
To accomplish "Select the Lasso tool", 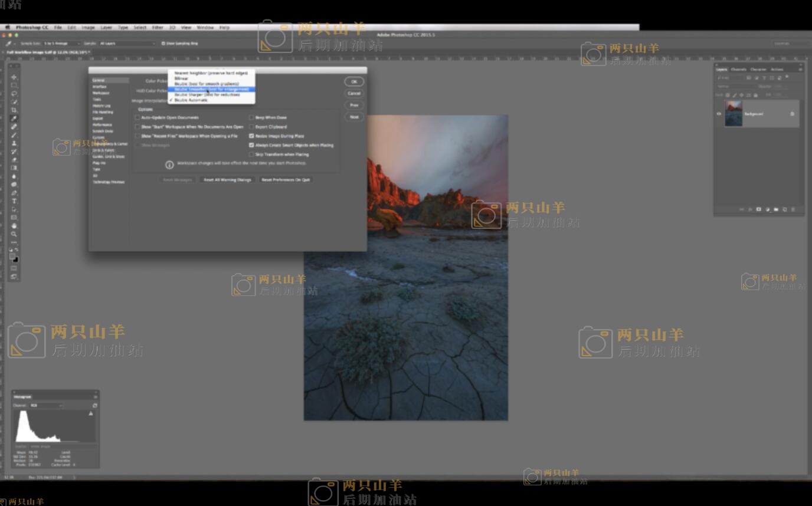I will 14,94.
